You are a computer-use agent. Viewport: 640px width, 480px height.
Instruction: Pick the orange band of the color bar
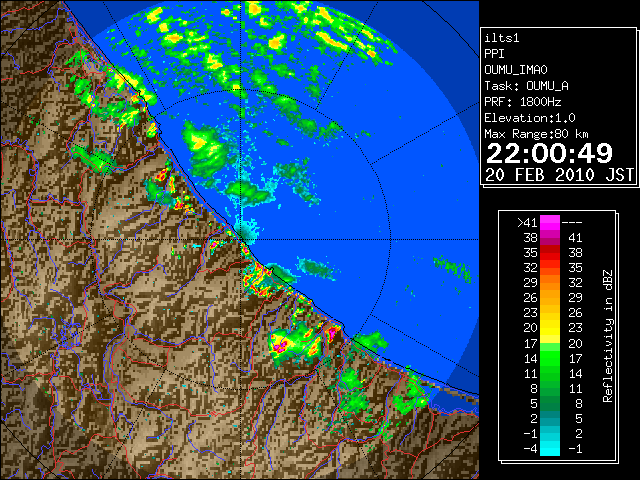550,283
